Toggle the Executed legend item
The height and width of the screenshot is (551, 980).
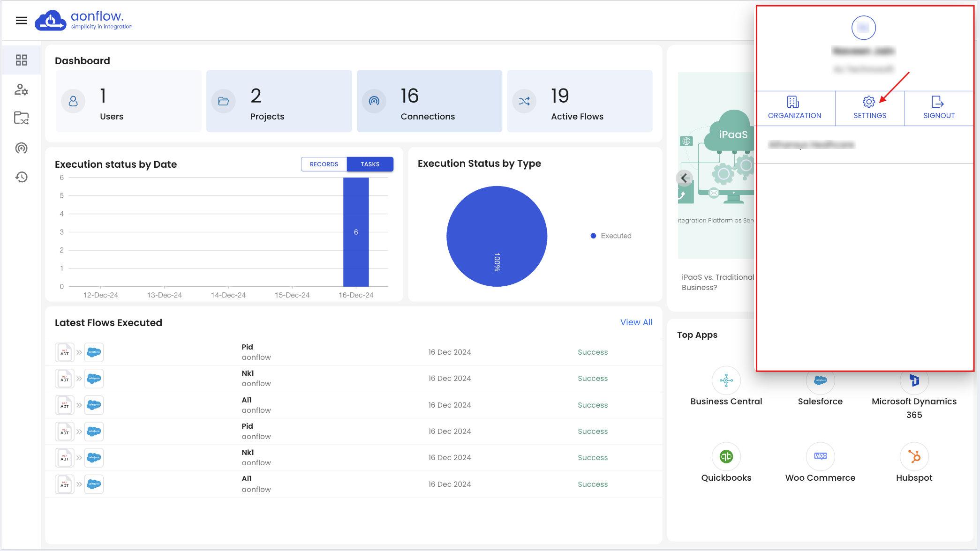click(611, 236)
